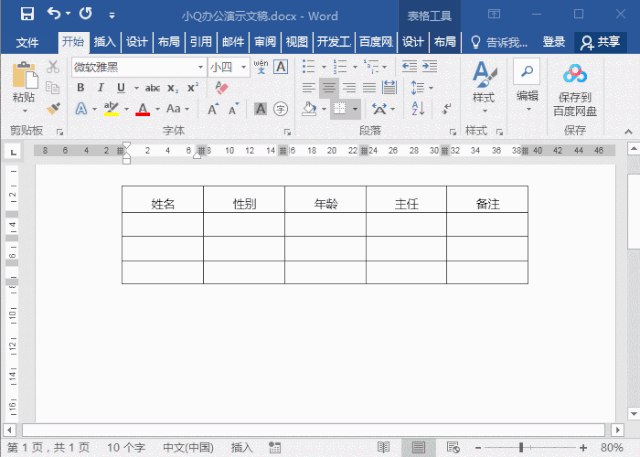The width and height of the screenshot is (640, 457).
Task: Open the 文件 File menu
Action: tap(27, 42)
